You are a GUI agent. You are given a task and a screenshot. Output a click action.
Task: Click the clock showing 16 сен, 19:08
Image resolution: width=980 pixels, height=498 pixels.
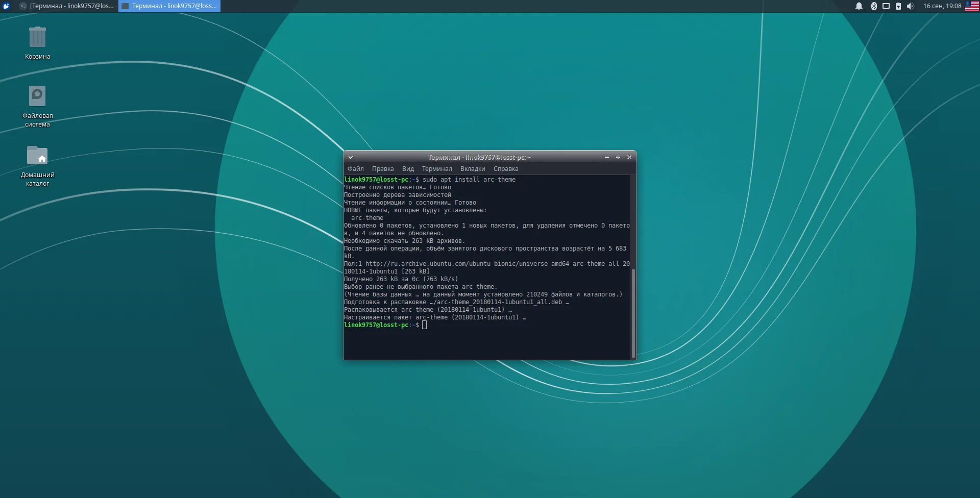942,6
